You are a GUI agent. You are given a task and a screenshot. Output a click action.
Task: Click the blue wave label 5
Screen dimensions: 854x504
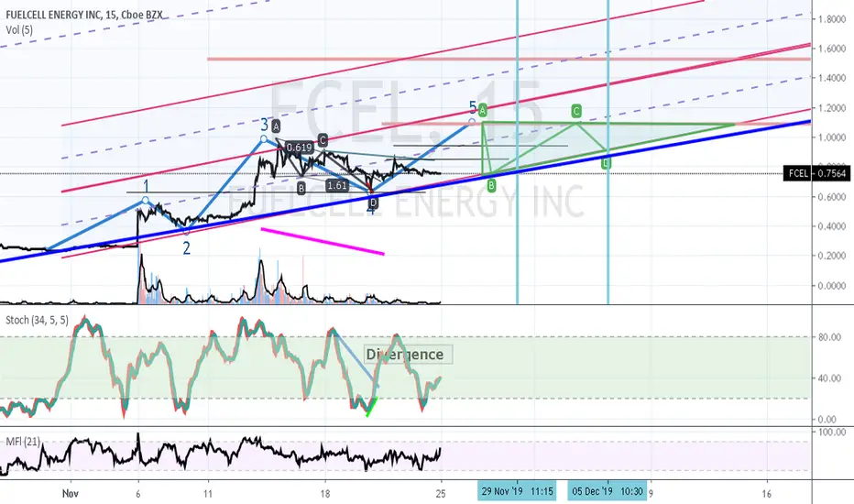pos(473,107)
